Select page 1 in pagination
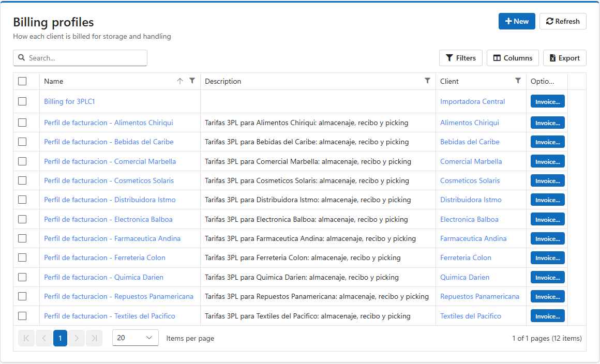This screenshot has width=600, height=364. click(60, 338)
